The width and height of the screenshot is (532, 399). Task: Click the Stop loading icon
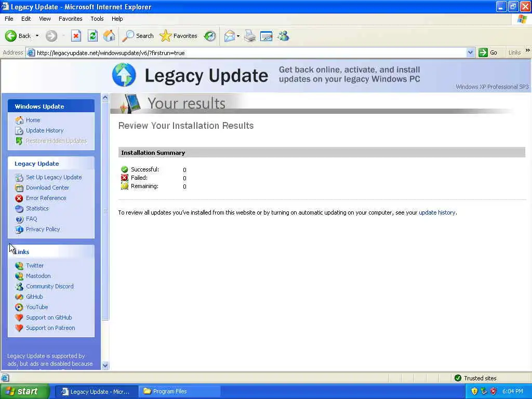tap(76, 36)
